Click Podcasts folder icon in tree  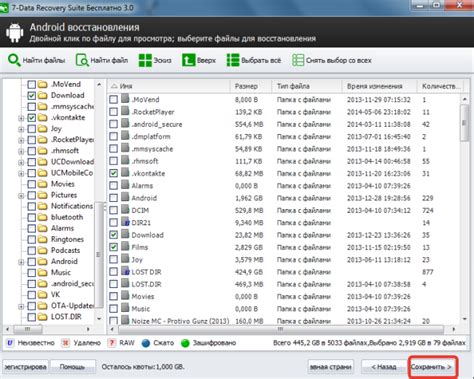[42, 250]
